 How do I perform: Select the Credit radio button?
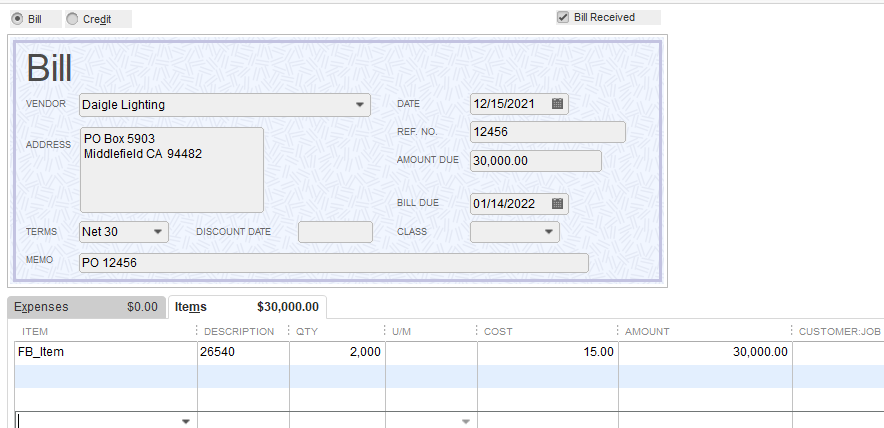click(72, 19)
